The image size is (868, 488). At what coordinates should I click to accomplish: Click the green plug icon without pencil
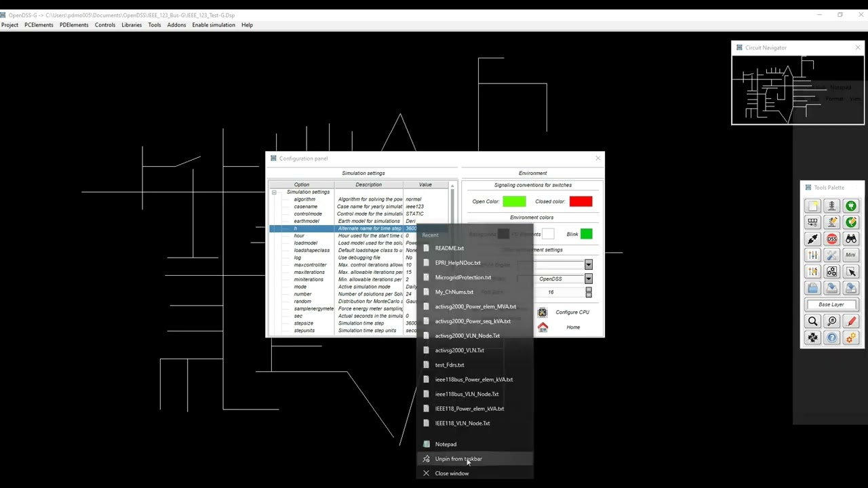tap(850, 206)
